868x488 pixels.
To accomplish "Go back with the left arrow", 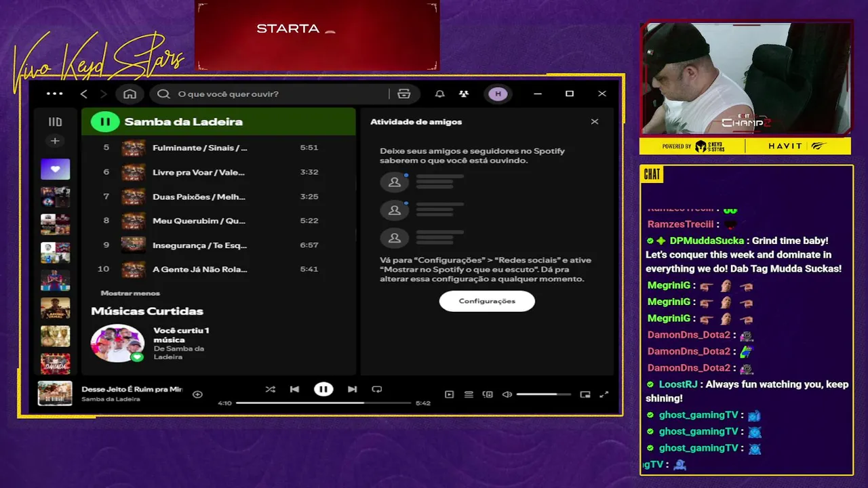I will pyautogui.click(x=84, y=94).
